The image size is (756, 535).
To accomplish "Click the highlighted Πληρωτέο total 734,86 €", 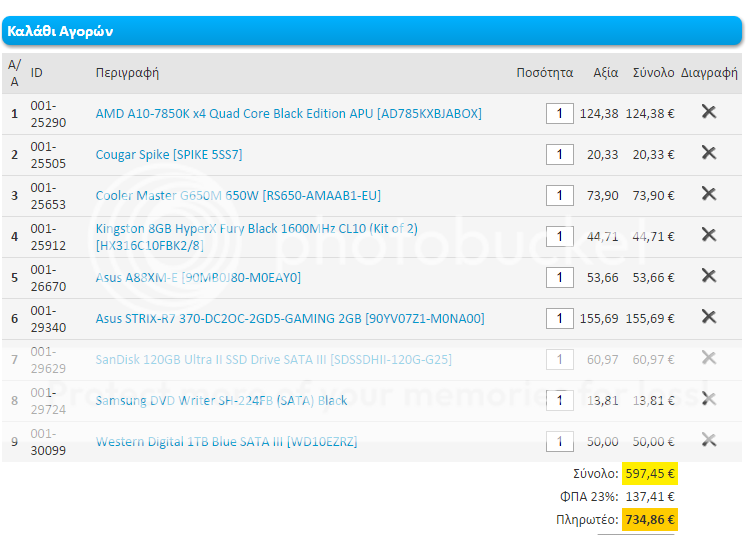I will 649,520.
